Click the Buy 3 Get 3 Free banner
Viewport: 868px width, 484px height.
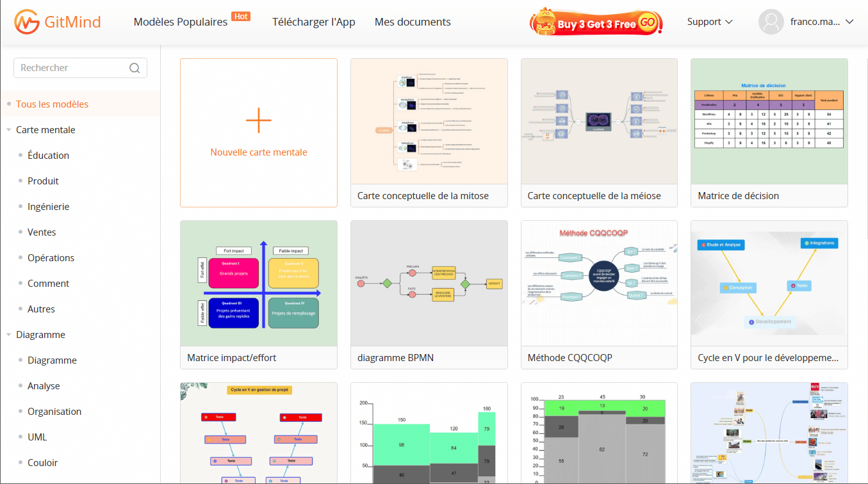point(596,23)
